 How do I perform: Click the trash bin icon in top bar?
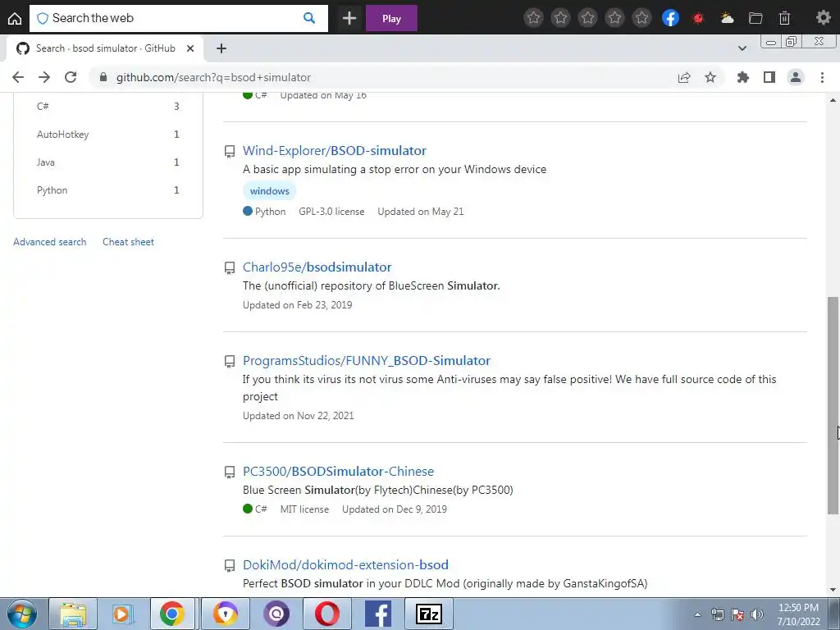click(784, 18)
